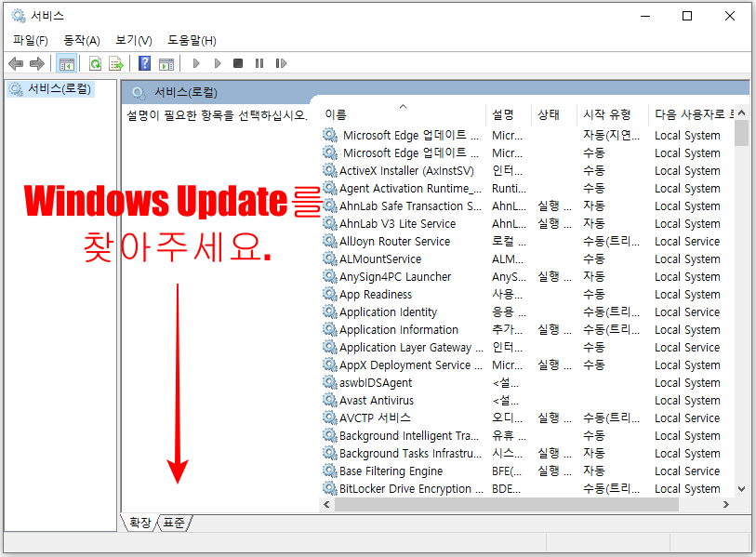Sort by the 설명 column header
Image resolution: width=756 pixels, height=557 pixels.
(x=508, y=114)
